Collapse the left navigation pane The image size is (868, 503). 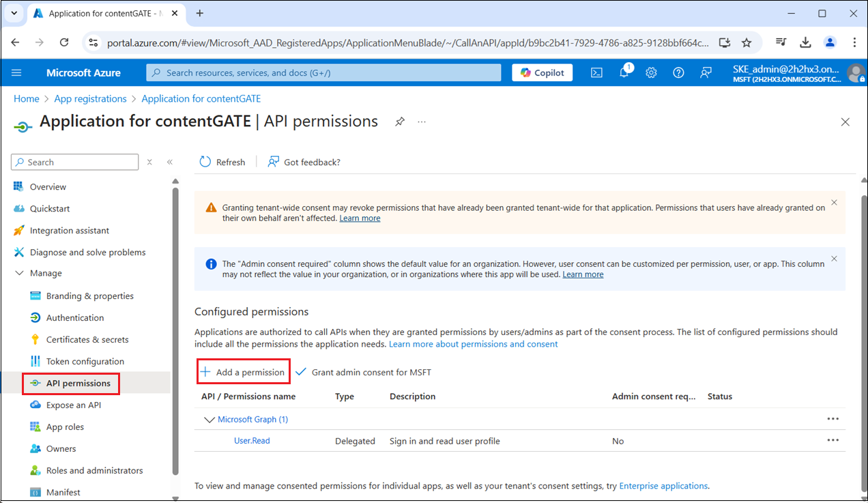(x=170, y=162)
